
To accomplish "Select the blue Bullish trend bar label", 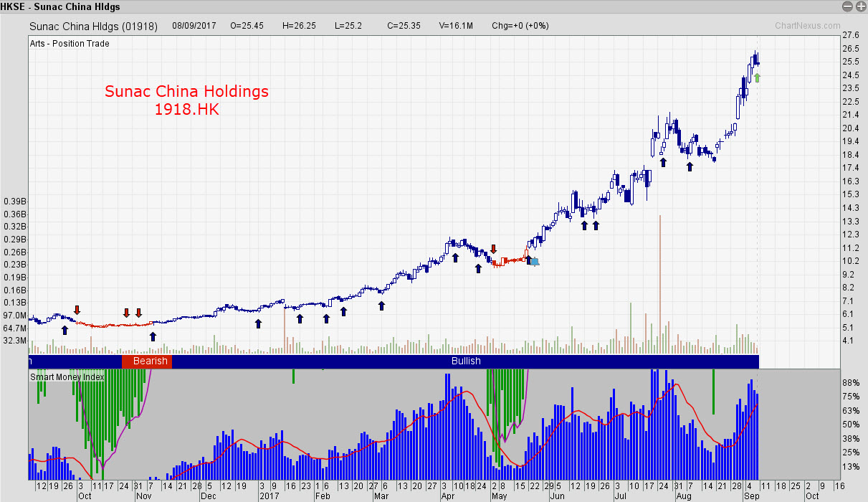I will (466, 361).
